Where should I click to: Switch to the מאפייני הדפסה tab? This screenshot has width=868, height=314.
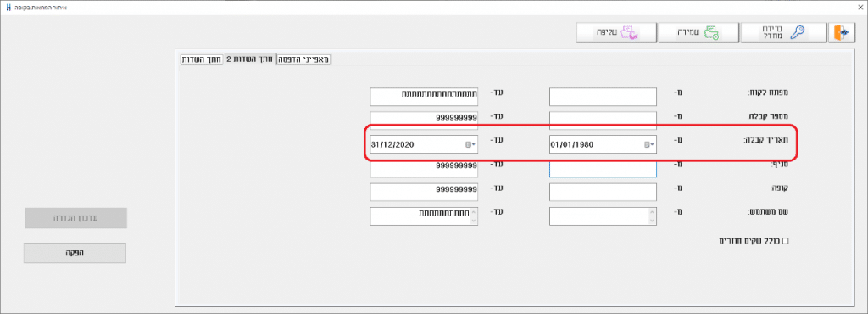[x=304, y=59]
